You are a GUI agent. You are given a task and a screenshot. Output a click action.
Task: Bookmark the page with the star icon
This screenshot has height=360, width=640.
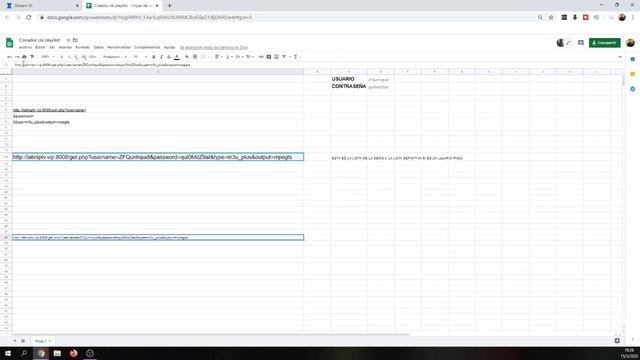click(x=551, y=17)
